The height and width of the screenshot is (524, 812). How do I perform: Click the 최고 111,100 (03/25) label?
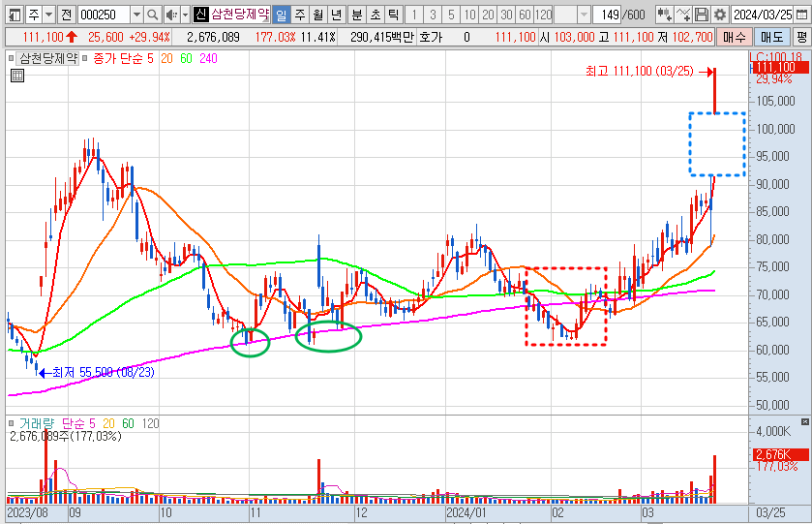click(x=639, y=71)
